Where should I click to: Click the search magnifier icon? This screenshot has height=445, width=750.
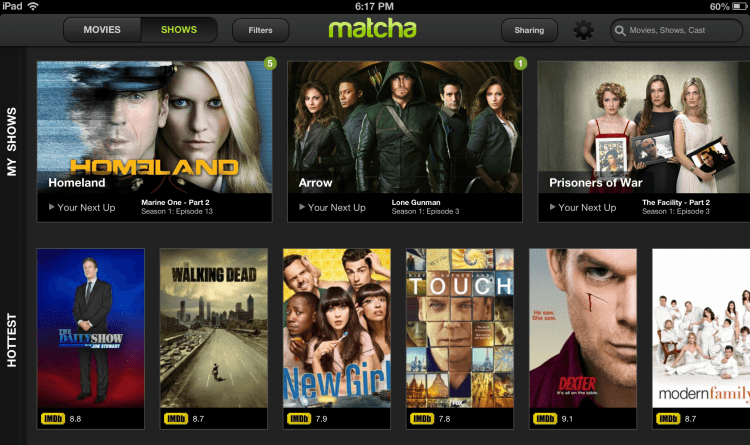(620, 31)
